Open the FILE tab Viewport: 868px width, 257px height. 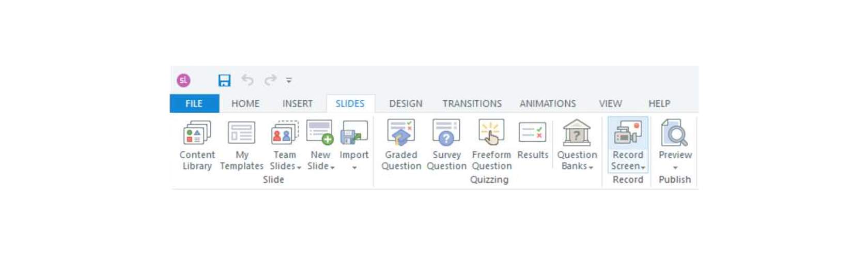tap(194, 103)
